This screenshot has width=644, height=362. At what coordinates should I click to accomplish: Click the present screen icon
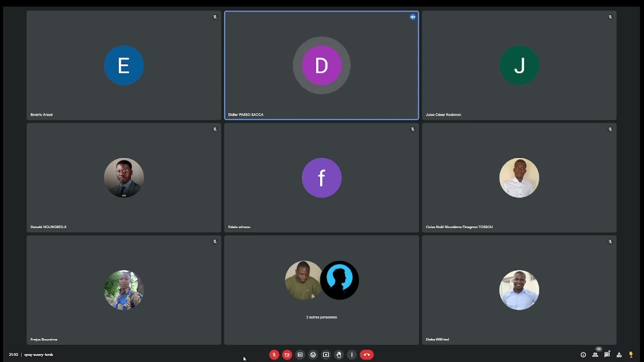[326, 354]
